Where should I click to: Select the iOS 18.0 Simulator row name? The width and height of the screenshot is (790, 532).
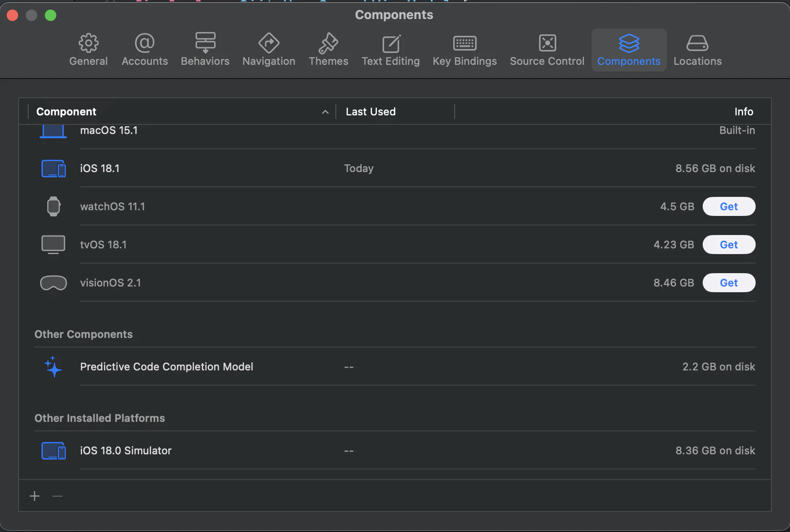[x=126, y=450]
